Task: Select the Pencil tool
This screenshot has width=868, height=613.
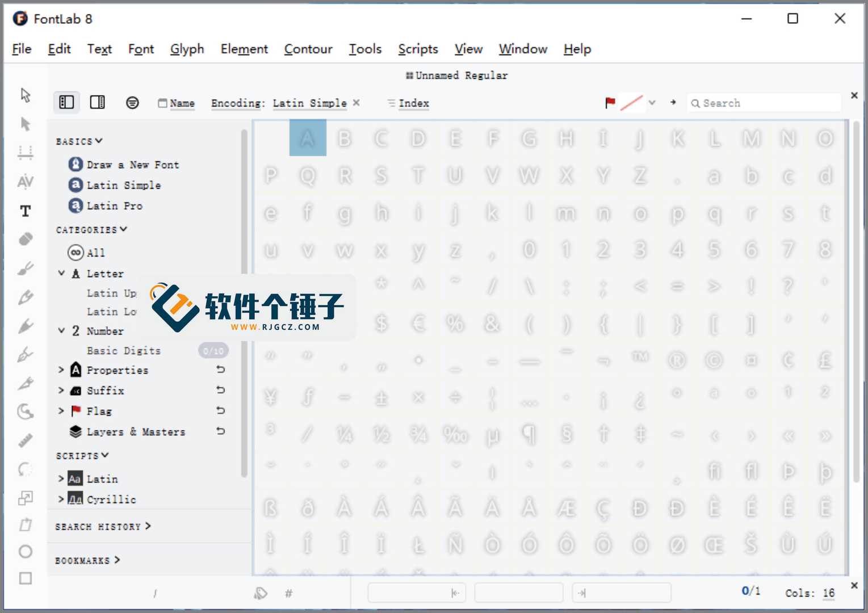Action: coord(26,297)
